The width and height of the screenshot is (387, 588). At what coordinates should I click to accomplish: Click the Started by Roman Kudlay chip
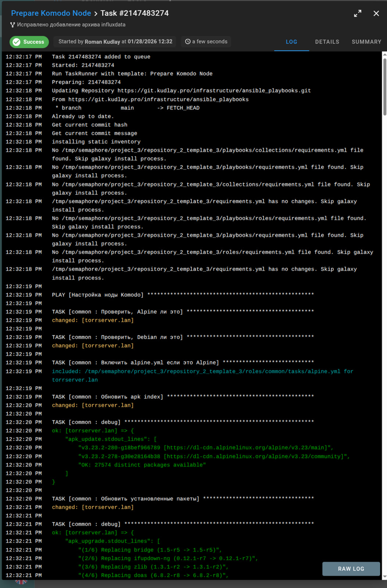(115, 42)
